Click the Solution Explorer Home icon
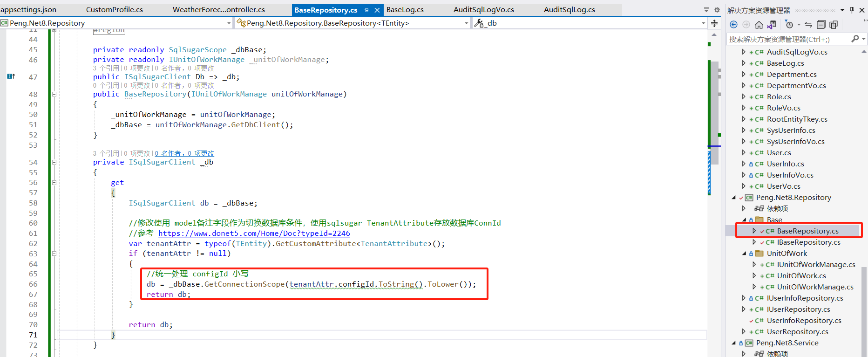The width and height of the screenshot is (868, 357). pos(759,25)
